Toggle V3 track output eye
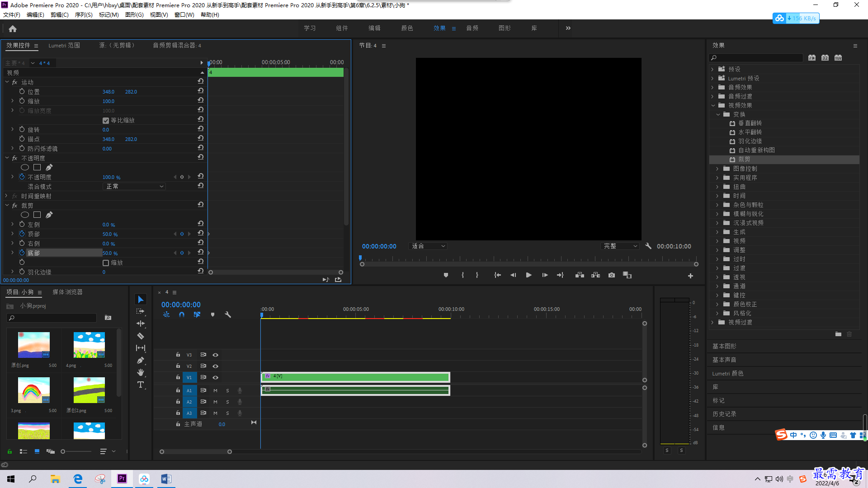The height and width of the screenshot is (488, 868). [216, 355]
